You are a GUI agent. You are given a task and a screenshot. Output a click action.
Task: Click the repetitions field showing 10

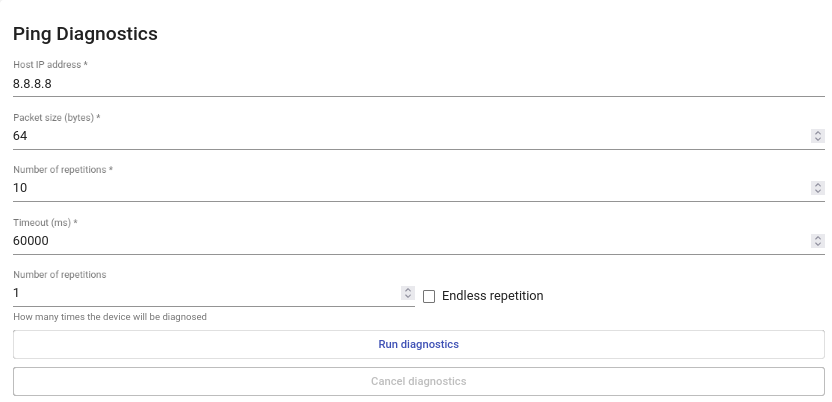coord(400,187)
